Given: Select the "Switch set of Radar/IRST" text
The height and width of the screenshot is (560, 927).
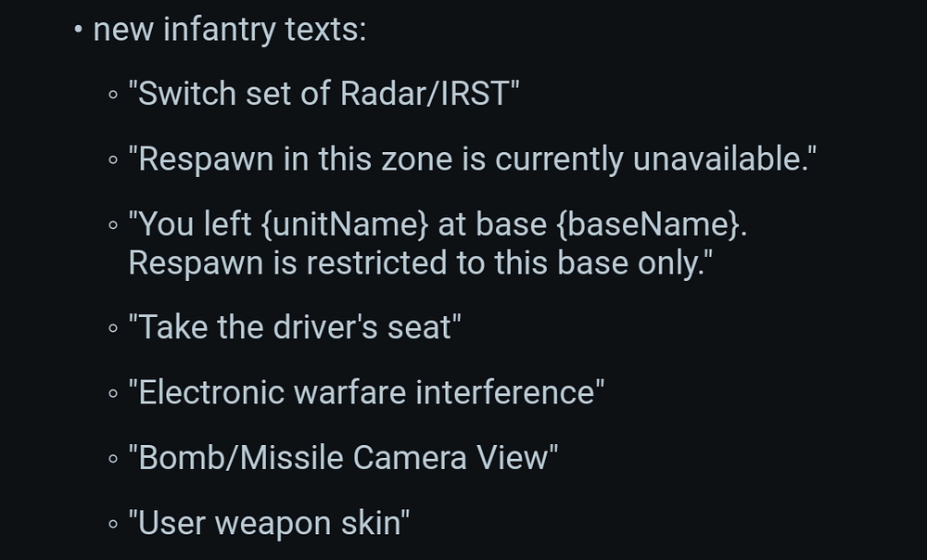Looking at the screenshot, I should [324, 94].
